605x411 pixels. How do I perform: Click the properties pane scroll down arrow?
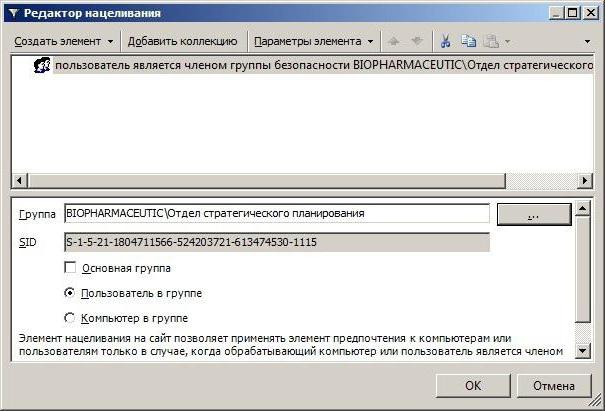(x=583, y=351)
